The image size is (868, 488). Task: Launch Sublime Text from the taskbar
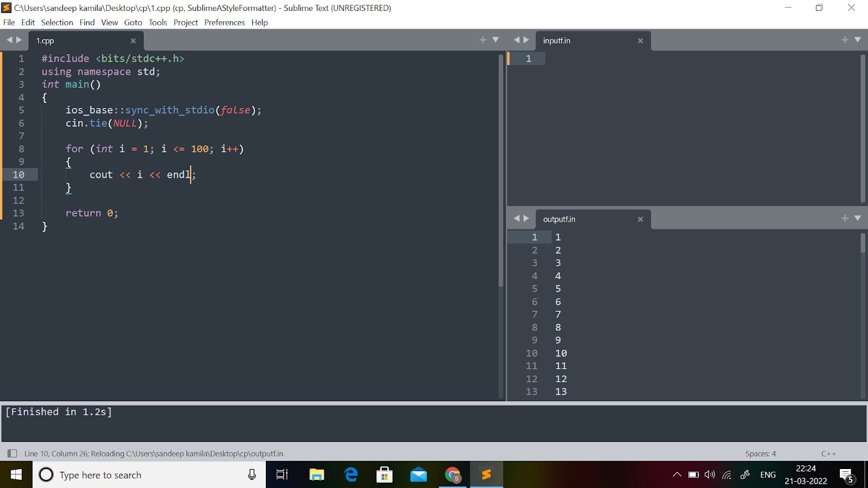click(486, 474)
